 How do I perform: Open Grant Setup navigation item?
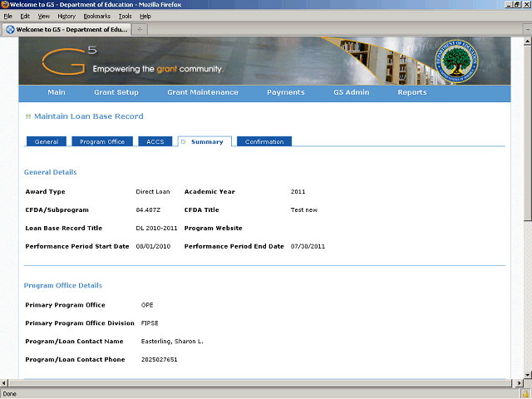point(116,92)
